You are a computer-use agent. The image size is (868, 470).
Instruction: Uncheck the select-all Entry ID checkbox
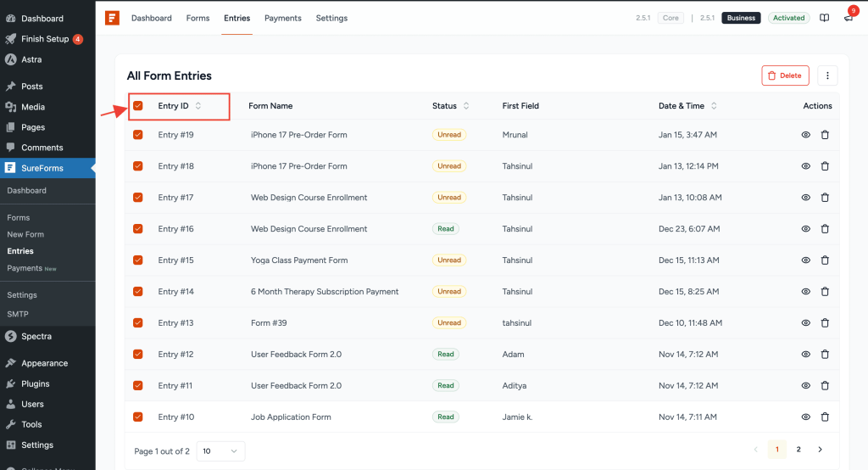pyautogui.click(x=138, y=106)
